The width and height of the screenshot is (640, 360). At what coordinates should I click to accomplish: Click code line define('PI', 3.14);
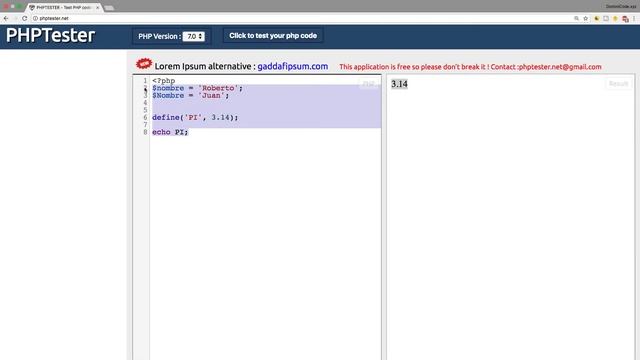195,118
